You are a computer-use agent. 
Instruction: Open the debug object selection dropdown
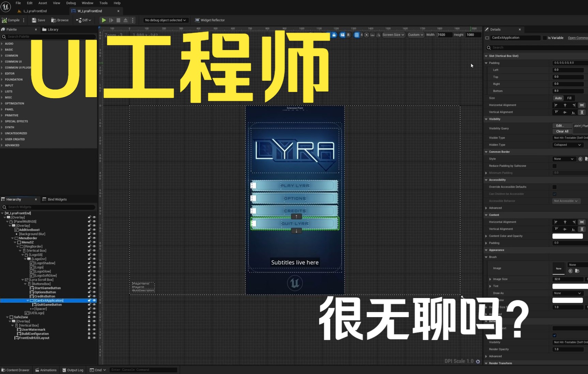(x=165, y=20)
